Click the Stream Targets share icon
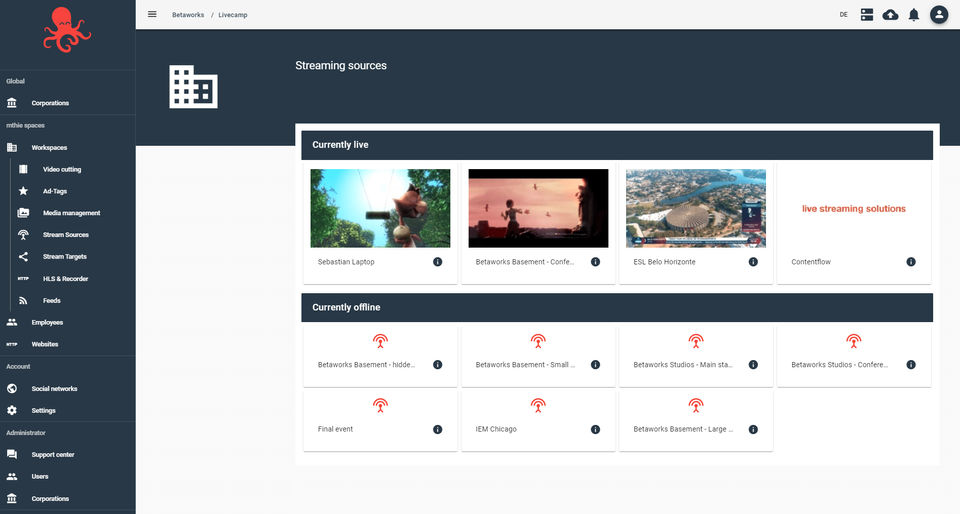960x514 pixels. (x=23, y=256)
